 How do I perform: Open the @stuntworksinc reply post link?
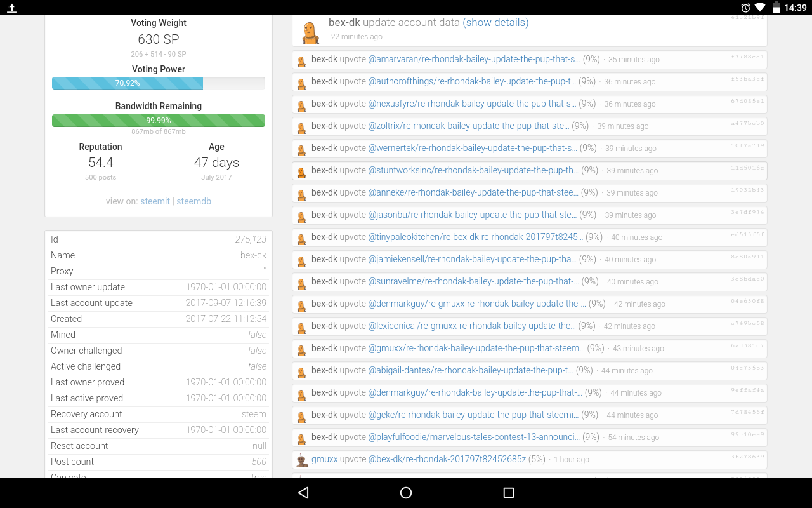pos(473,170)
